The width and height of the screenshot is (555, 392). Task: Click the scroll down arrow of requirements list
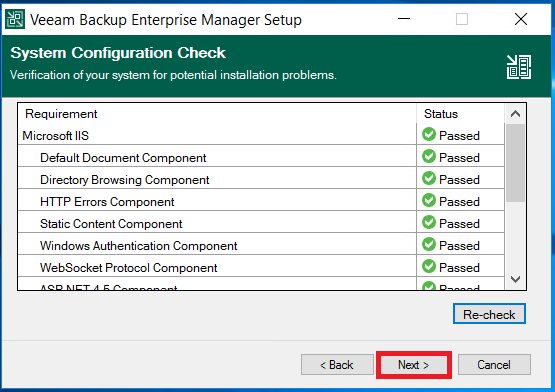pyautogui.click(x=515, y=279)
